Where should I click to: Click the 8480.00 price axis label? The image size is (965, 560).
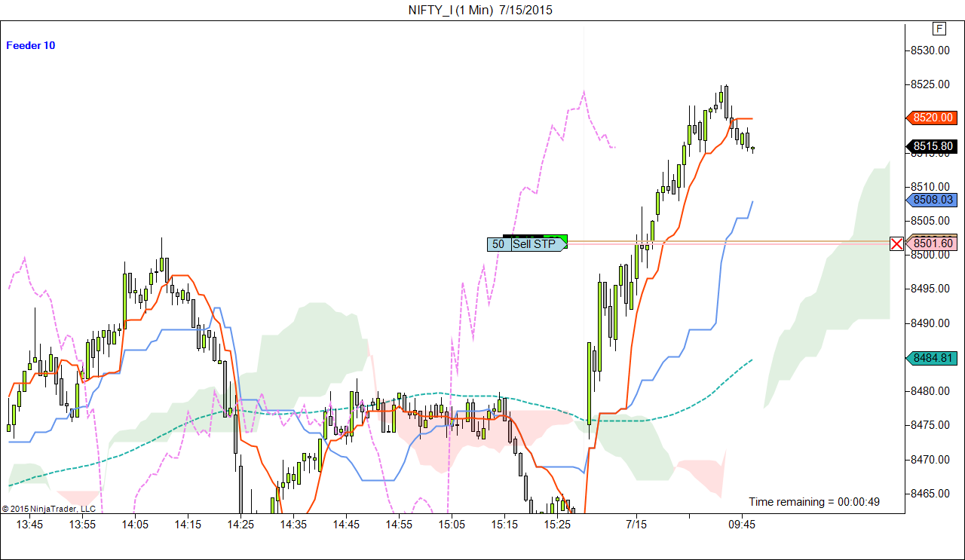(929, 391)
